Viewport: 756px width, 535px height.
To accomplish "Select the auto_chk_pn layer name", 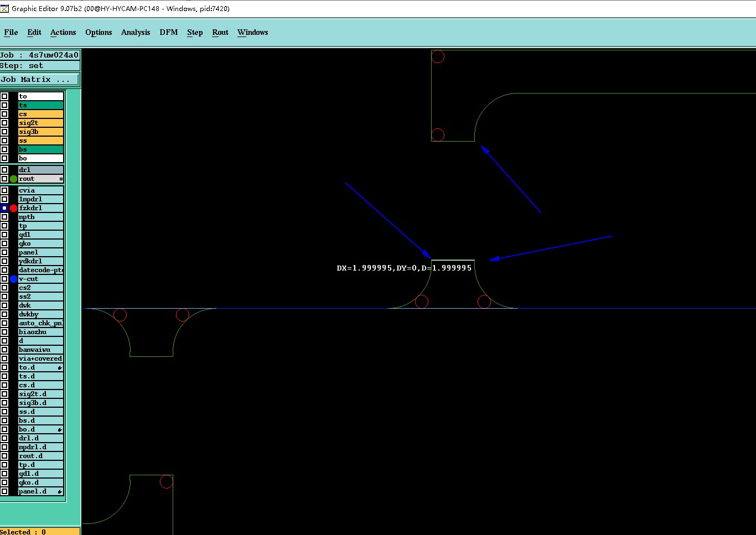I will pyautogui.click(x=41, y=323).
